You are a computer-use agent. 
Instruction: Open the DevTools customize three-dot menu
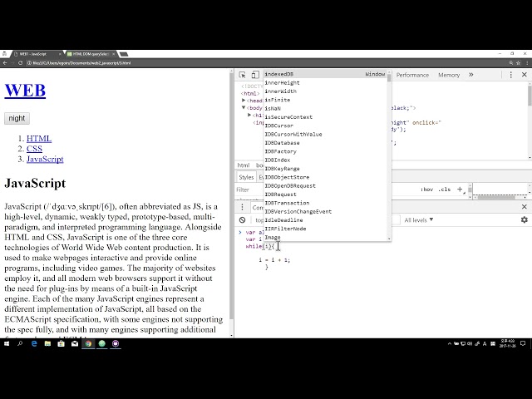point(510,75)
